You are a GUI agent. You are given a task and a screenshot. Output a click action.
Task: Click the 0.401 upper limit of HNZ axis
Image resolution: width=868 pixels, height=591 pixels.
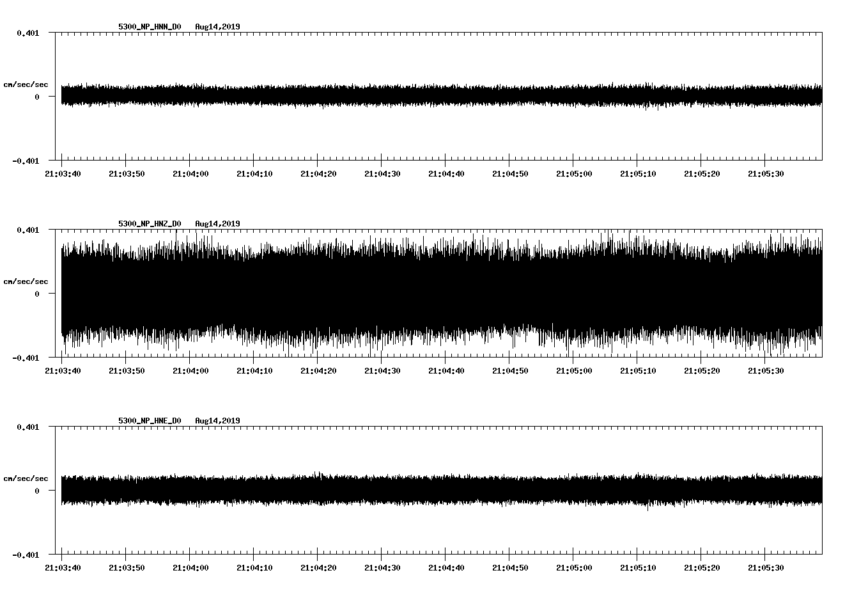[x=27, y=230]
